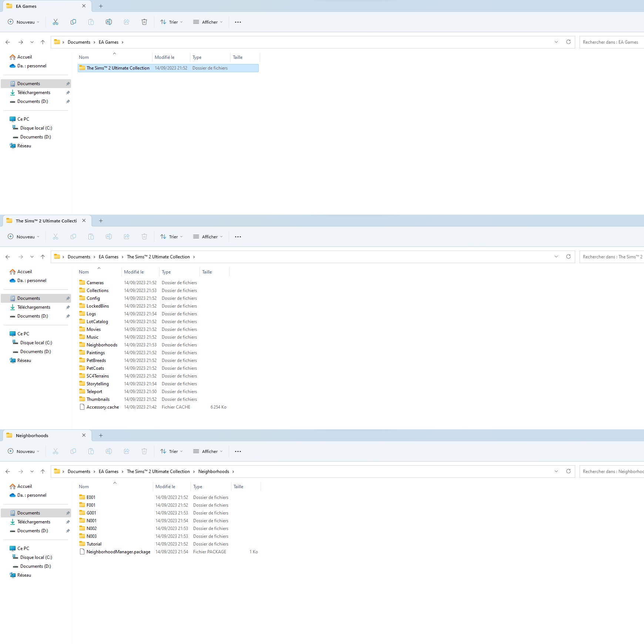Open the Trier sort dropdown in Neighborhoods window

pyautogui.click(x=171, y=452)
